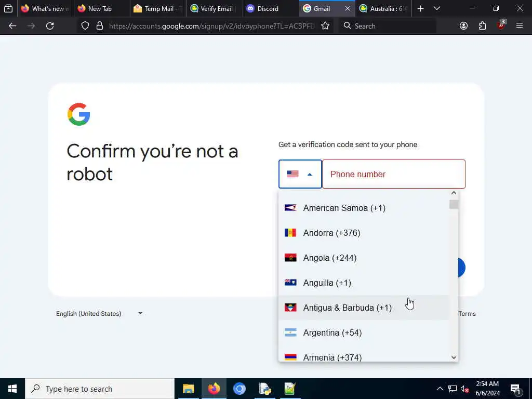Click the Phone number field

pyautogui.click(x=394, y=174)
